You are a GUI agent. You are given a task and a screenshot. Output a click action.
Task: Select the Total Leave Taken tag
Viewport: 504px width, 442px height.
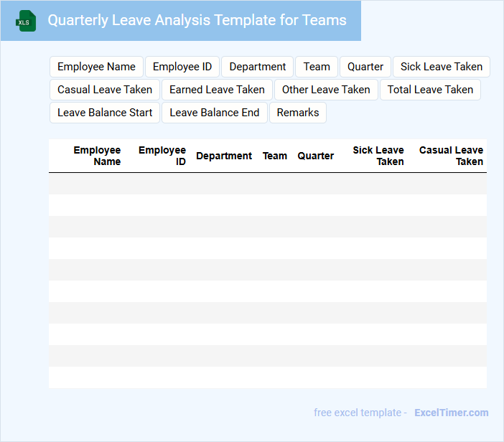[x=430, y=90]
